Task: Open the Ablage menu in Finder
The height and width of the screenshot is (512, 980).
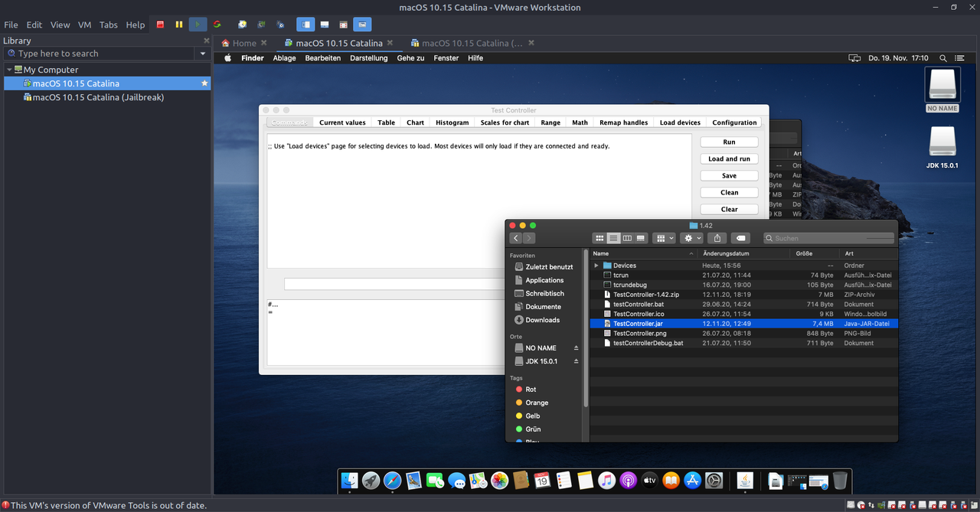Action: pyautogui.click(x=284, y=58)
